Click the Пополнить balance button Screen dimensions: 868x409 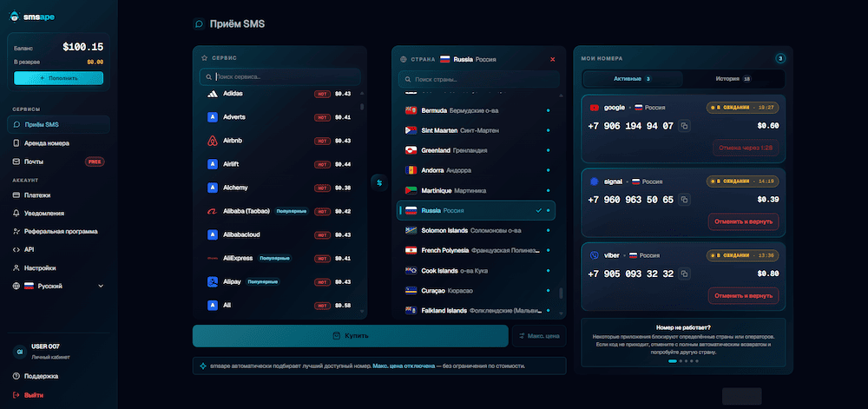point(58,78)
